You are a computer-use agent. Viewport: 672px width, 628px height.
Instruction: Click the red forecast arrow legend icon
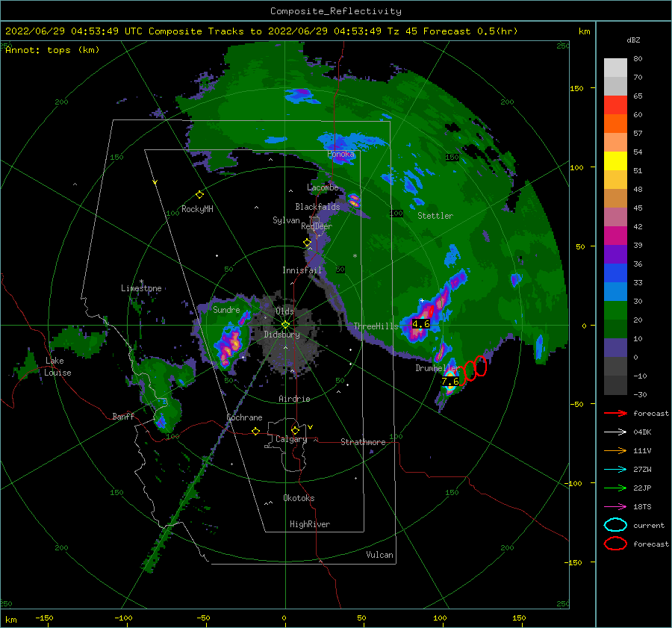[615, 413]
